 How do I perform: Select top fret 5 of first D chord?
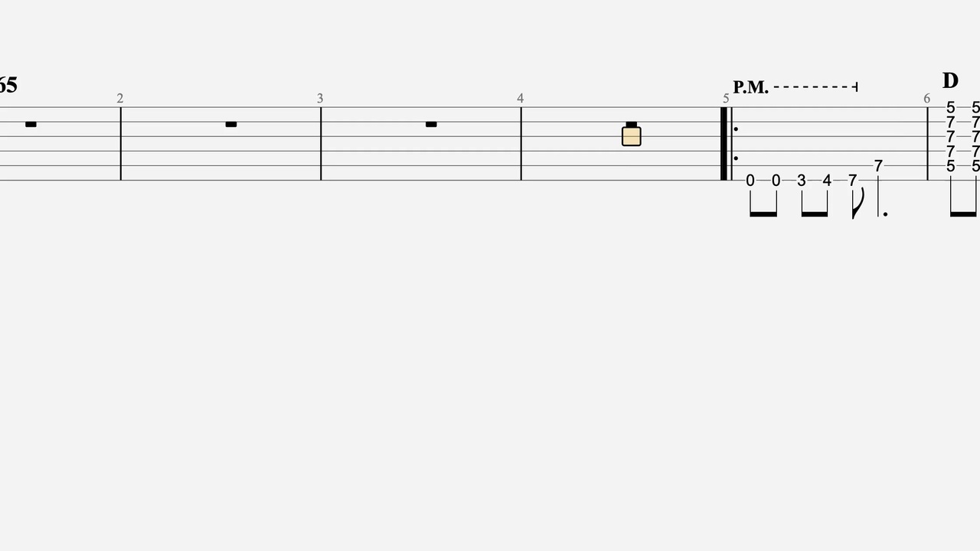951,108
